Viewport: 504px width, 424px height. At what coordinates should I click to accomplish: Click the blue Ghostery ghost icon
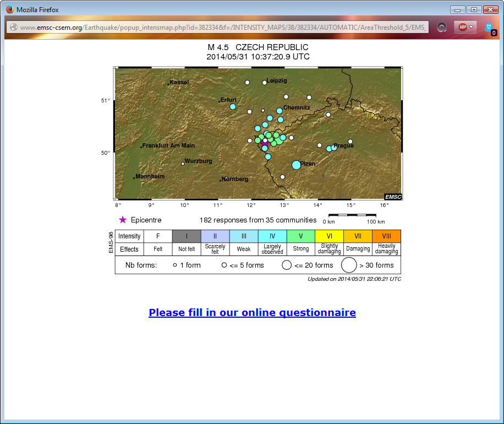tap(489, 27)
